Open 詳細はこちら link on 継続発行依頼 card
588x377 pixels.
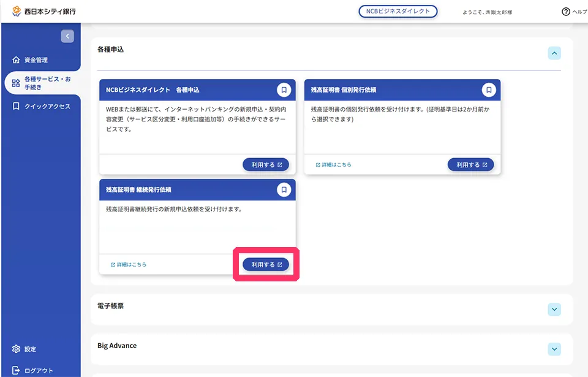(129, 264)
